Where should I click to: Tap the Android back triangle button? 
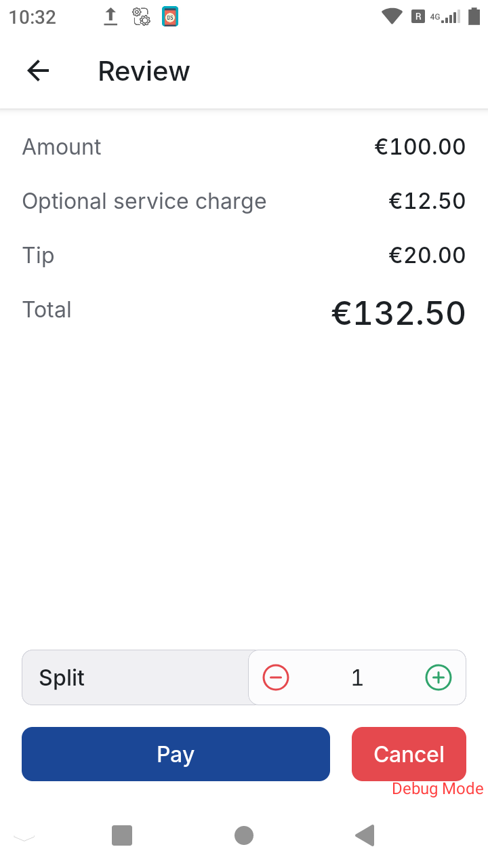365,835
